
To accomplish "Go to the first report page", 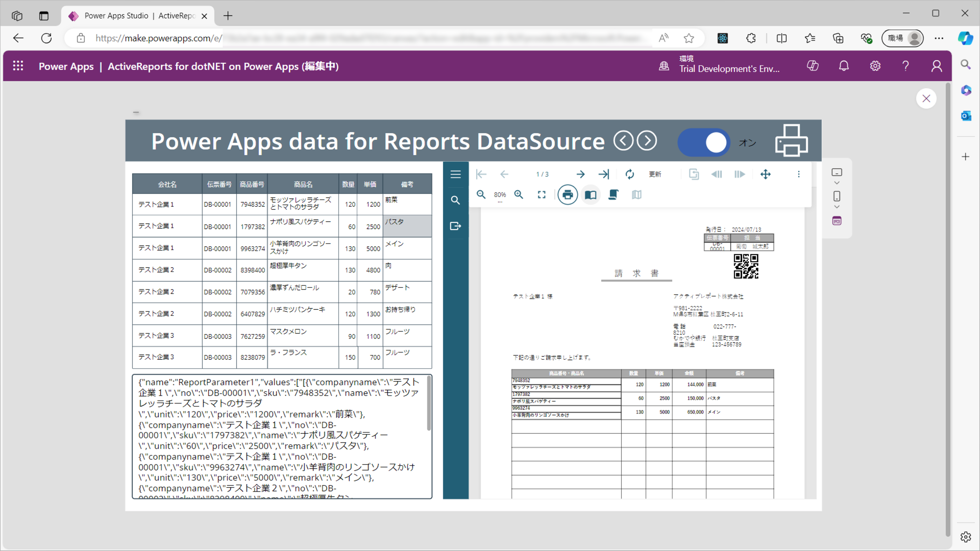I will [481, 174].
